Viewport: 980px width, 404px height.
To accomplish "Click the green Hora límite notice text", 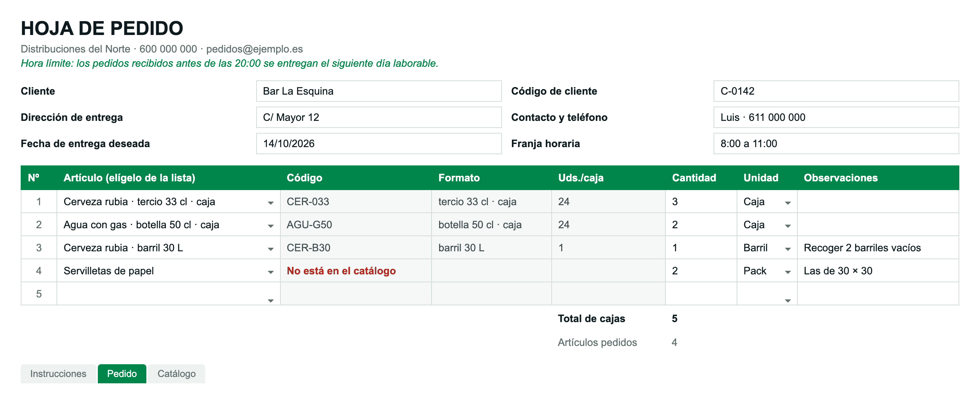I will coord(229,63).
